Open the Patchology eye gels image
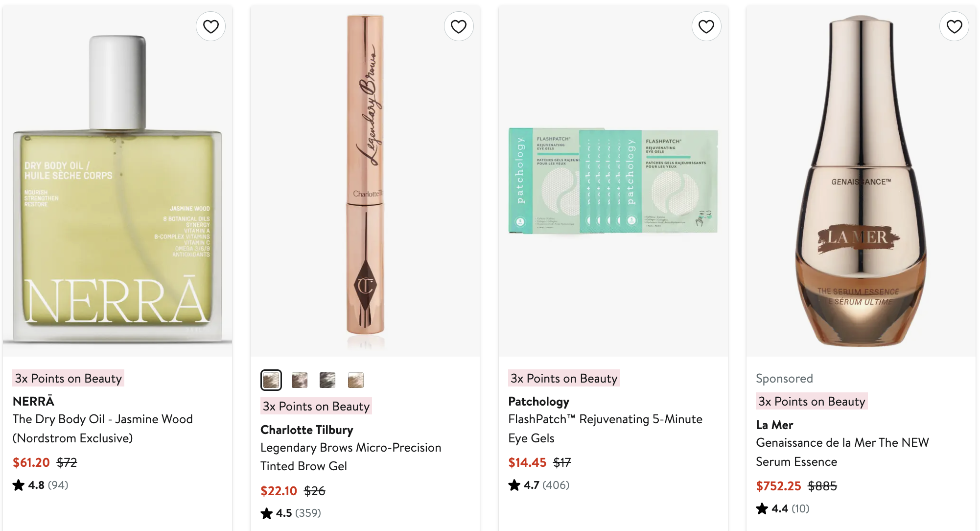The height and width of the screenshot is (531, 980). (x=613, y=181)
